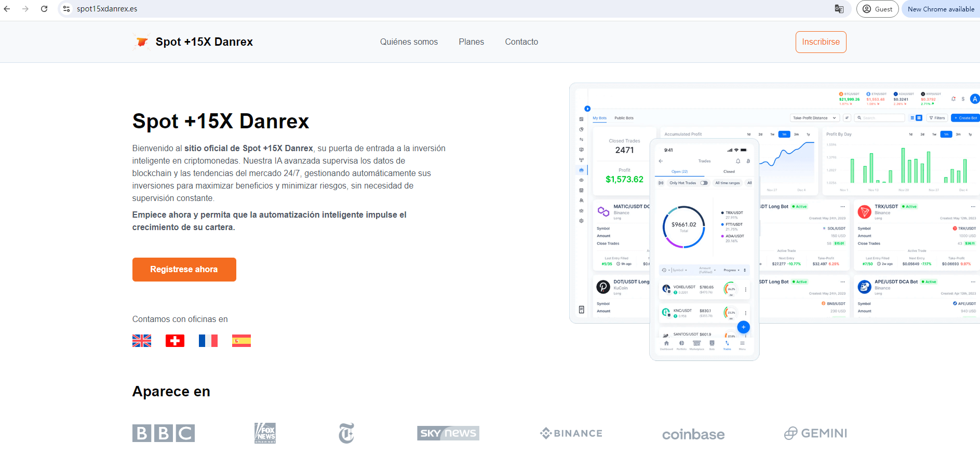
Task: Open the Take-Profit Distance dropdown
Action: 814,118
